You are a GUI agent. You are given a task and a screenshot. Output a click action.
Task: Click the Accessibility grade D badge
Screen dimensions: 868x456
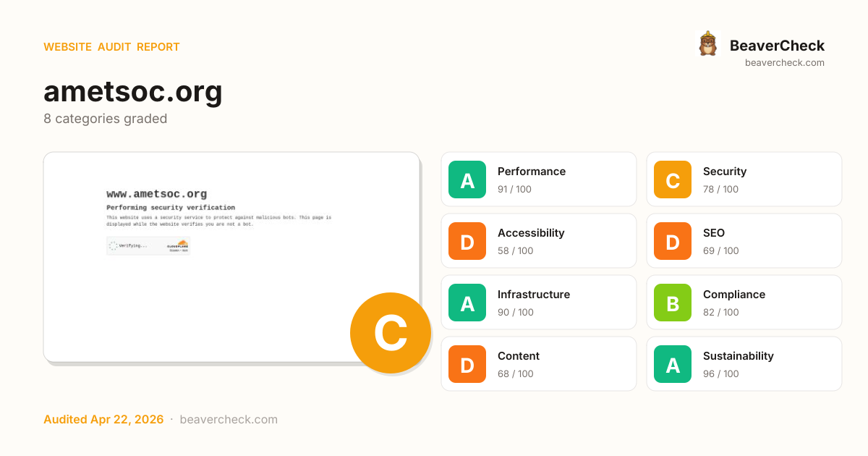click(467, 241)
